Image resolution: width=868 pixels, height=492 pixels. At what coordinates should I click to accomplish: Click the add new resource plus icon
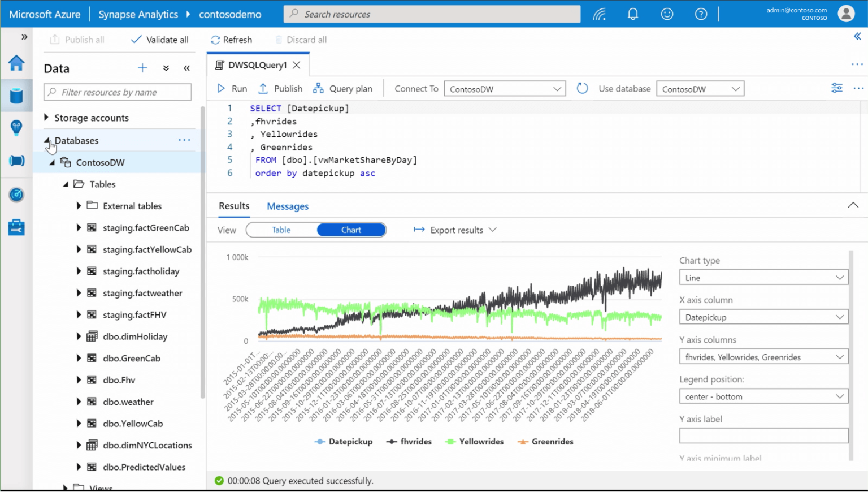pyautogui.click(x=142, y=68)
